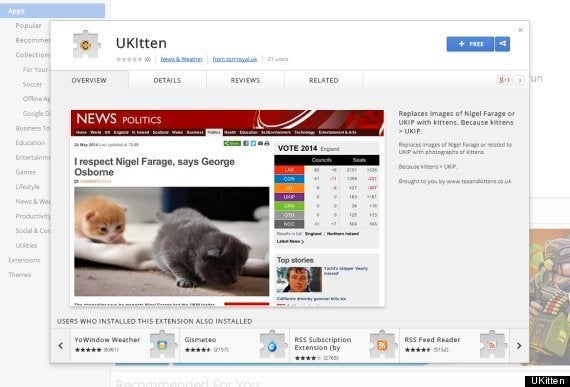
Task: Add UKitten with the FREE button
Action: (470, 44)
